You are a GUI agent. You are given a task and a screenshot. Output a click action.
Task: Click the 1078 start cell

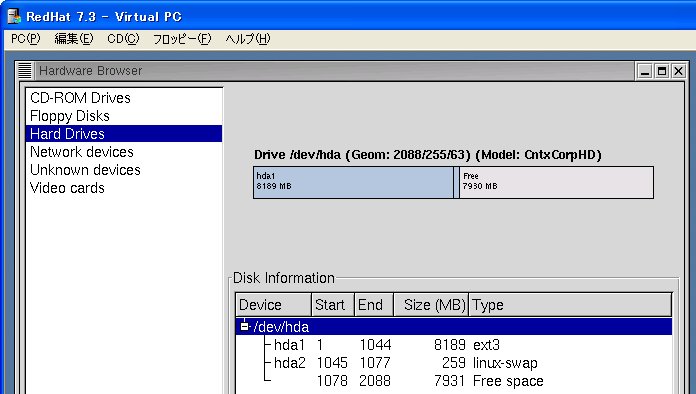click(x=332, y=381)
